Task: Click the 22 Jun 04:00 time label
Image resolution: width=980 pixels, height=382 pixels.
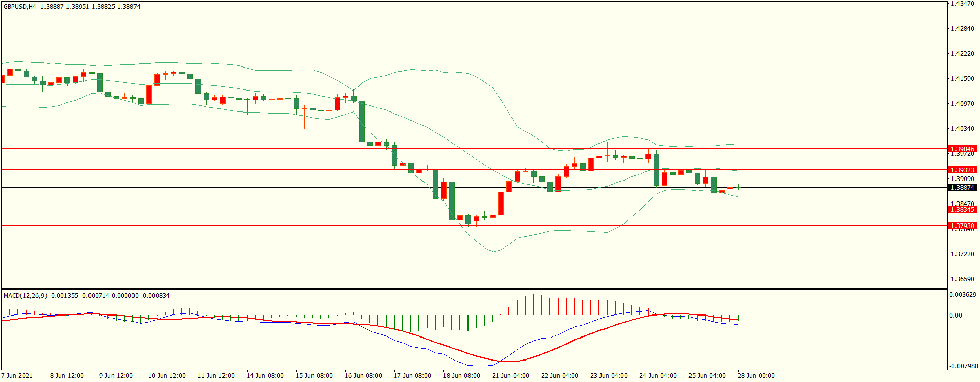Action: (x=560, y=376)
